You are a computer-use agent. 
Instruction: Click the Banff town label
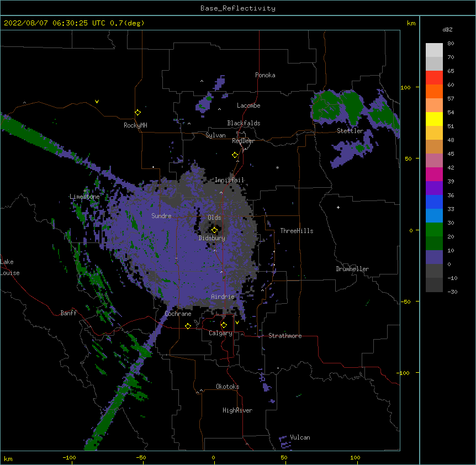[x=68, y=313]
